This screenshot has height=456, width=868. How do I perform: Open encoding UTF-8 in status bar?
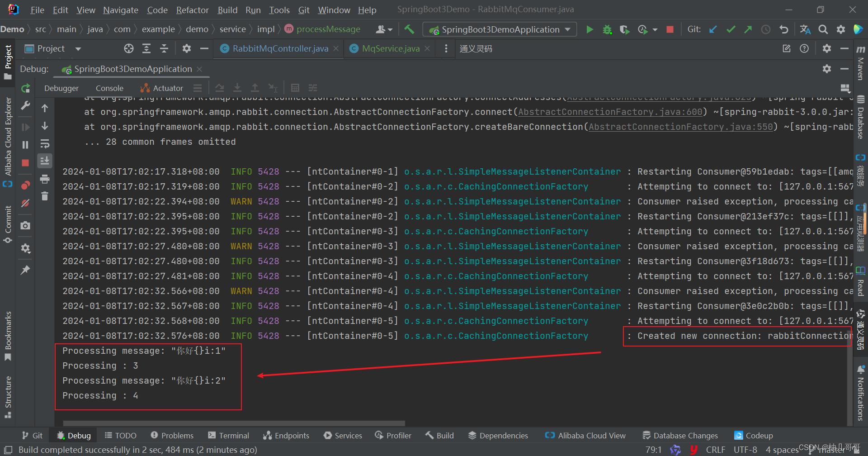(745, 450)
